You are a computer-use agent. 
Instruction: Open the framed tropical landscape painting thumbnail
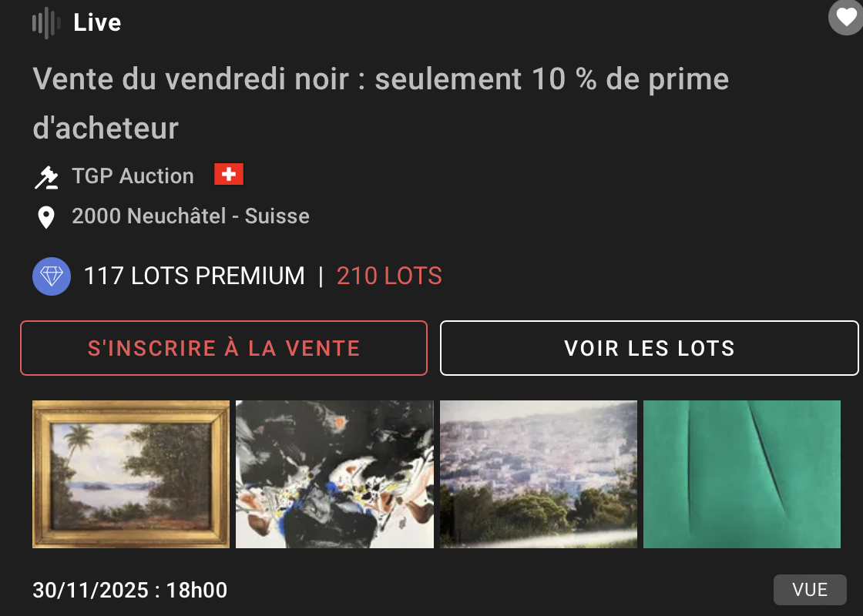[131, 474]
